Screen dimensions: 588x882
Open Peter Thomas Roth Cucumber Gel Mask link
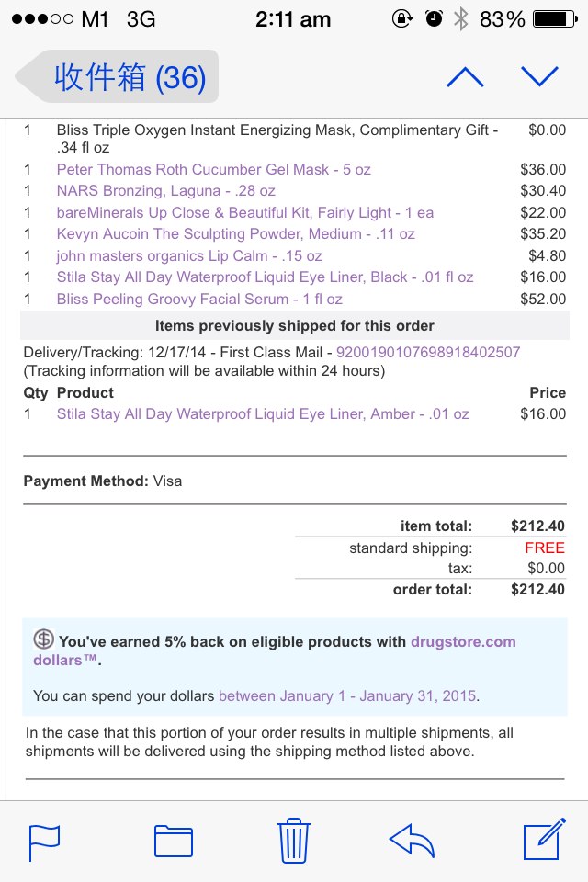click(213, 169)
